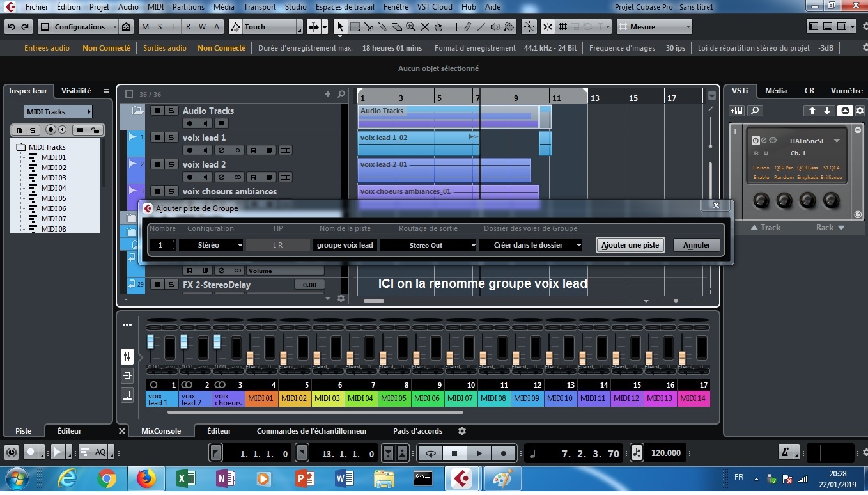The height and width of the screenshot is (495, 868).
Task: Select the Mute X tool
Action: tap(424, 27)
